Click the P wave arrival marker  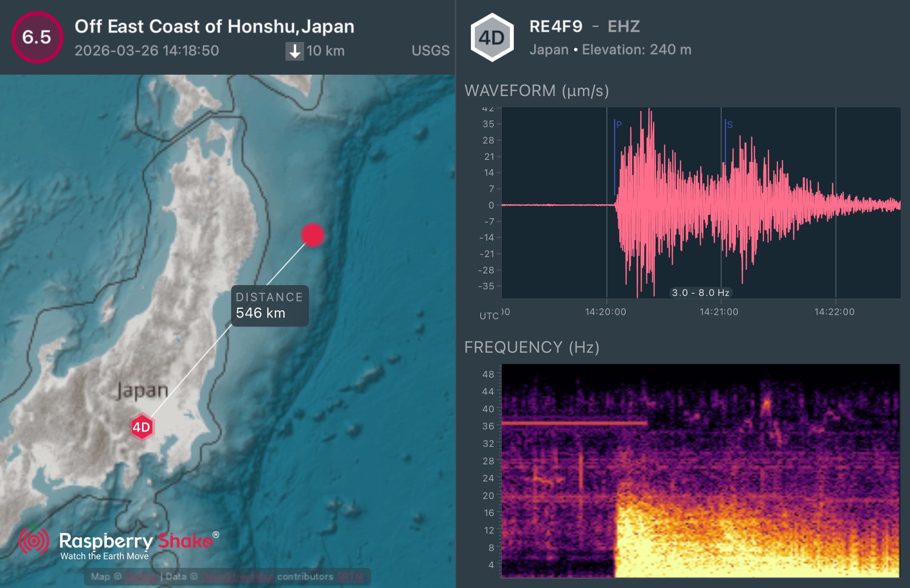coord(618,125)
